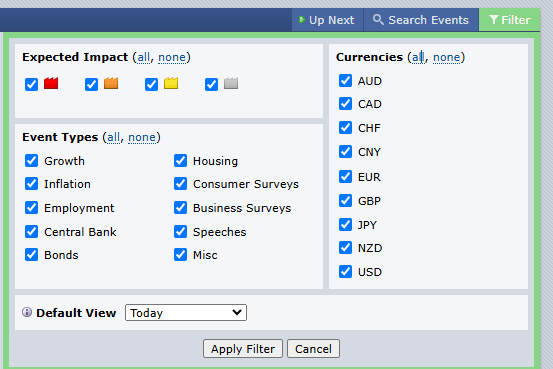Switch to the Filter tab
The image size is (553, 369).
click(x=510, y=20)
